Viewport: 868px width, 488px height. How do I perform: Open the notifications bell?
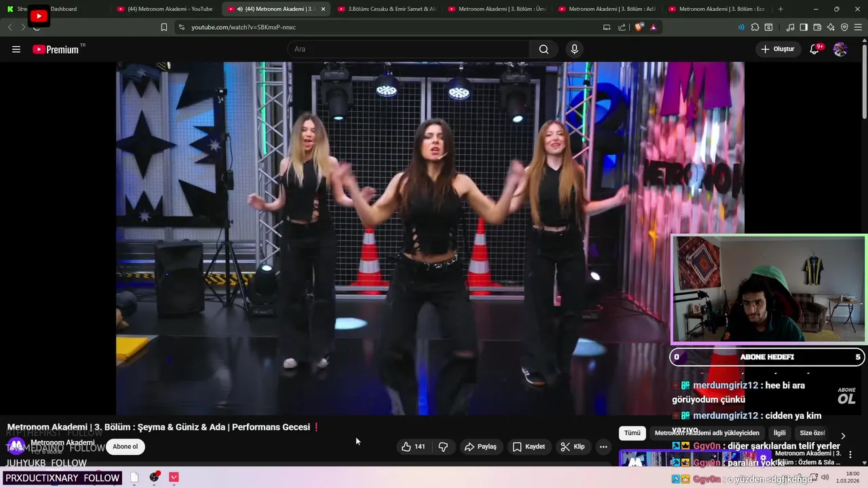click(x=814, y=49)
